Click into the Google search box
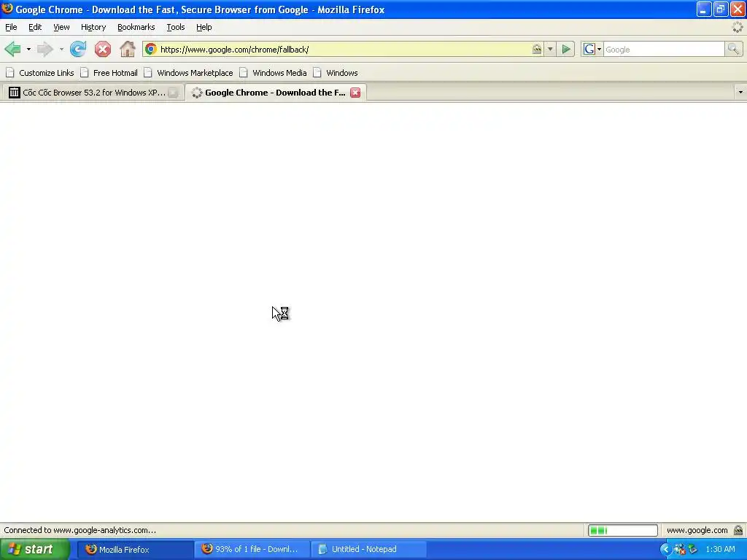Screen dimensions: 747x560 pyautogui.click(x=664, y=49)
